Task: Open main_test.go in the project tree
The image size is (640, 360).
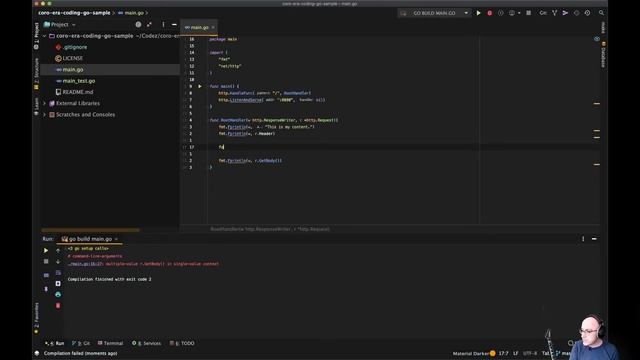Action: (76, 81)
